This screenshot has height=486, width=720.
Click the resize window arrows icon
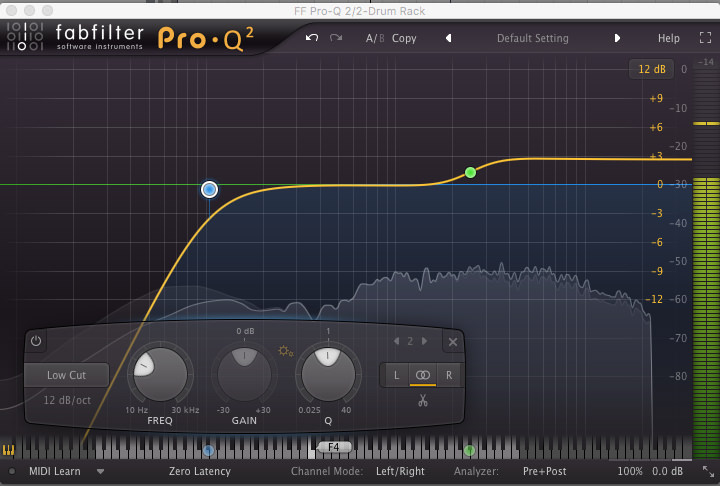point(709,471)
